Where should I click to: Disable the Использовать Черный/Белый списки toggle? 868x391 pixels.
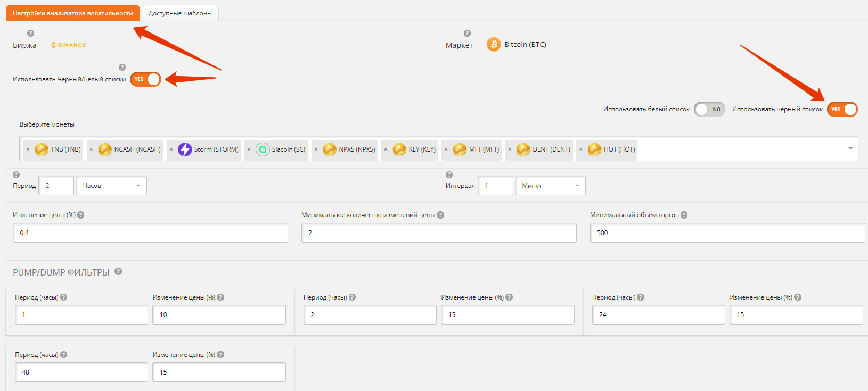[x=145, y=79]
